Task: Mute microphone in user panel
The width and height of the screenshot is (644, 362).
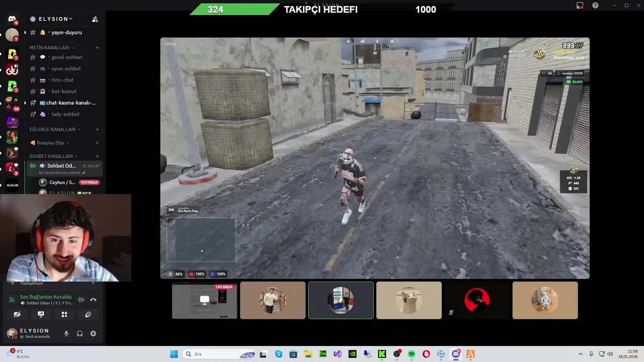Action: (x=66, y=333)
